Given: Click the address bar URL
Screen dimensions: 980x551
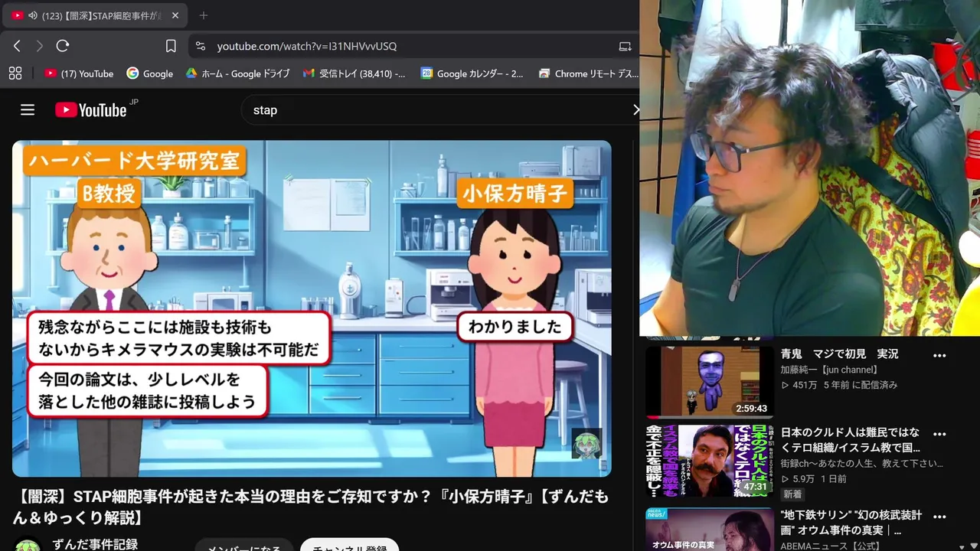Looking at the screenshot, I should pyautogui.click(x=307, y=46).
